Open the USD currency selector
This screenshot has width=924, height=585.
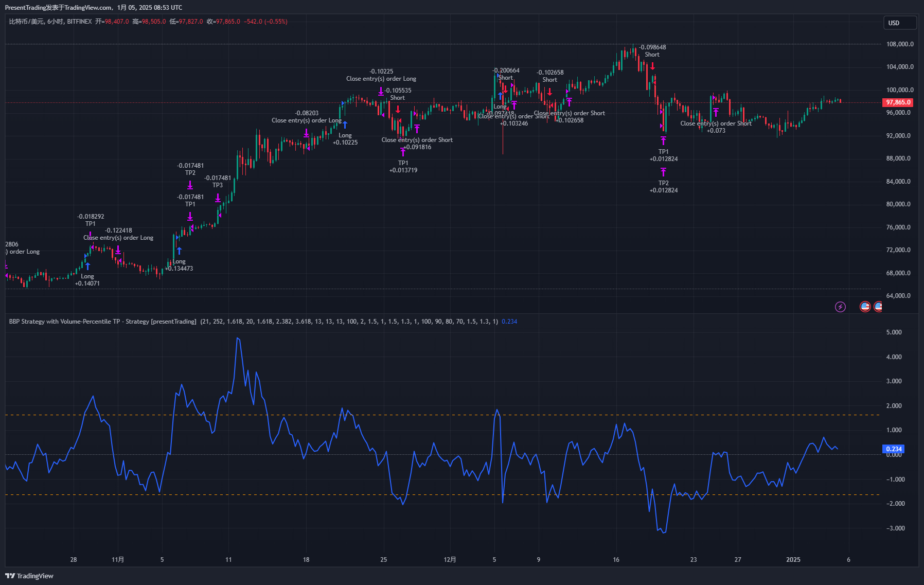click(x=900, y=23)
